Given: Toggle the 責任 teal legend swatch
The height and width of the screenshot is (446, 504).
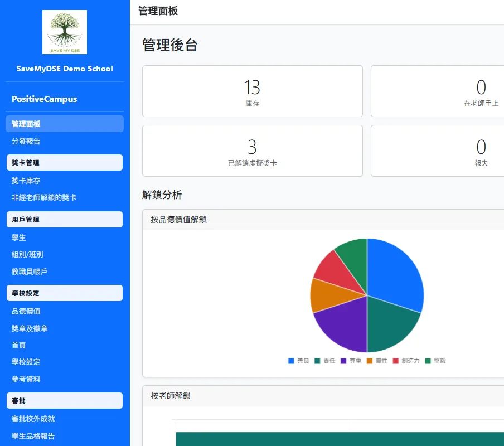Looking at the screenshot, I should point(317,361).
